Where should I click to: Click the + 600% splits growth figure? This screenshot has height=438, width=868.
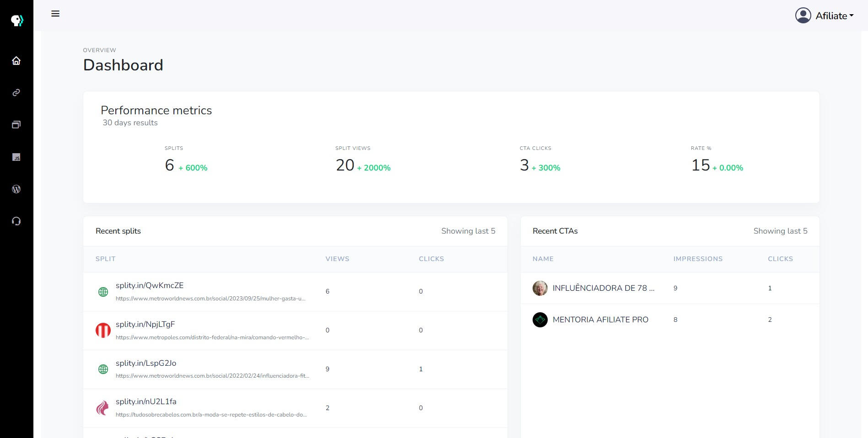(193, 168)
